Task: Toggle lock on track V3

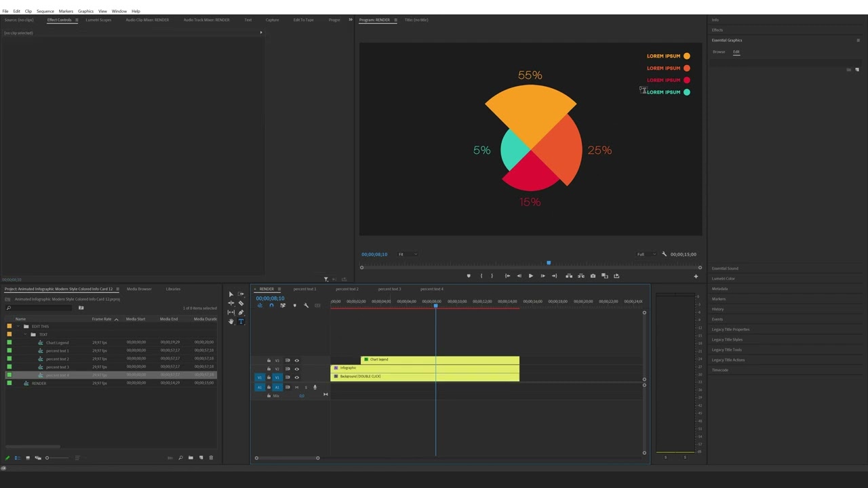Action: [x=269, y=361]
